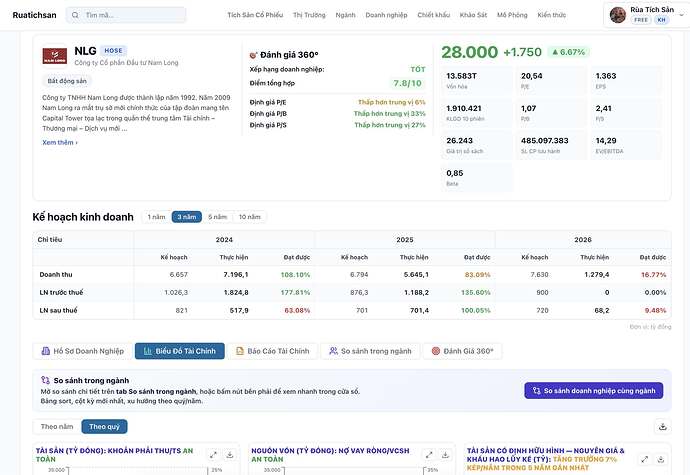
Task: Click the document icon on Báo Cáo tab
Action: (x=240, y=351)
